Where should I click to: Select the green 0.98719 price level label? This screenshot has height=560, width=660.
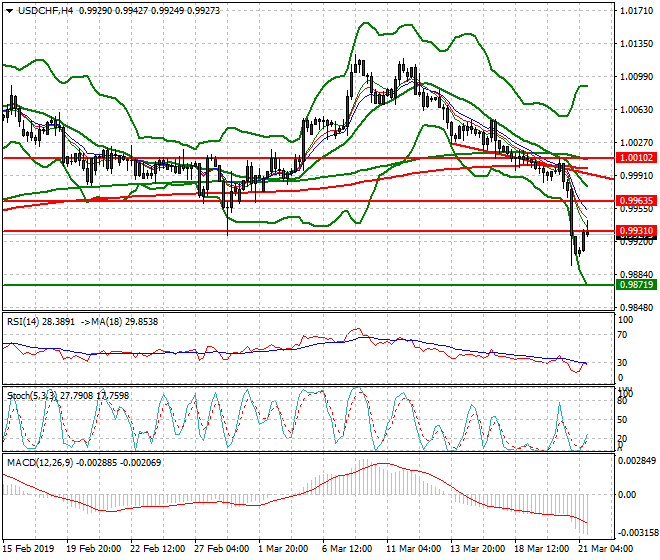point(636,285)
